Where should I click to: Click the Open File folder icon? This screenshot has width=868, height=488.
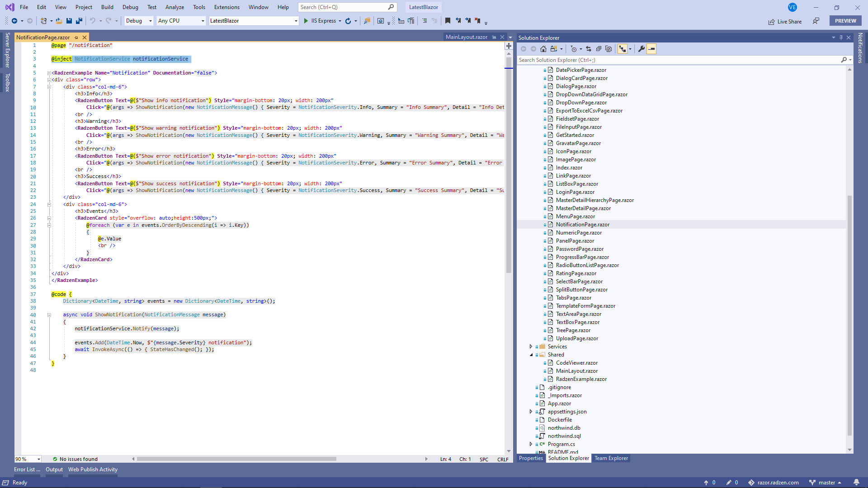coord(59,21)
